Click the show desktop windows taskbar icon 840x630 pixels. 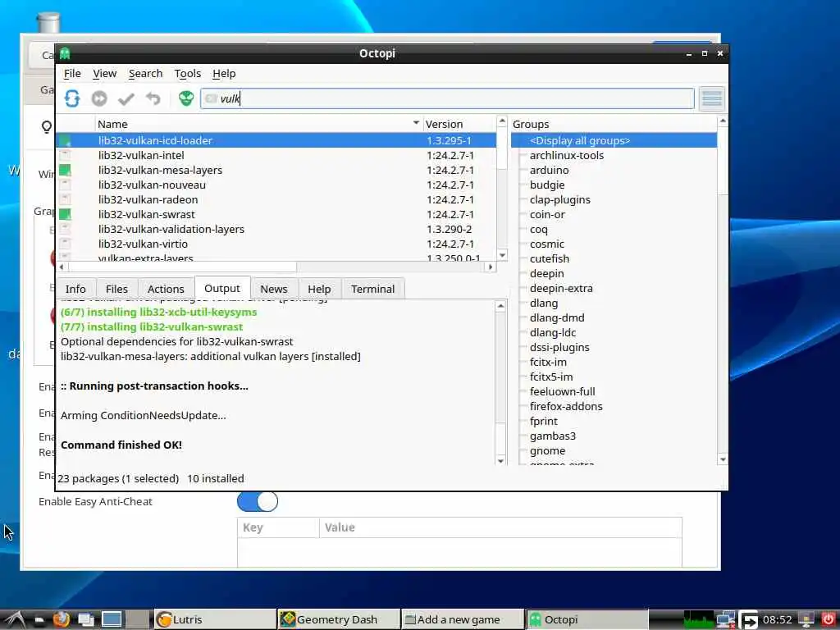(85, 620)
